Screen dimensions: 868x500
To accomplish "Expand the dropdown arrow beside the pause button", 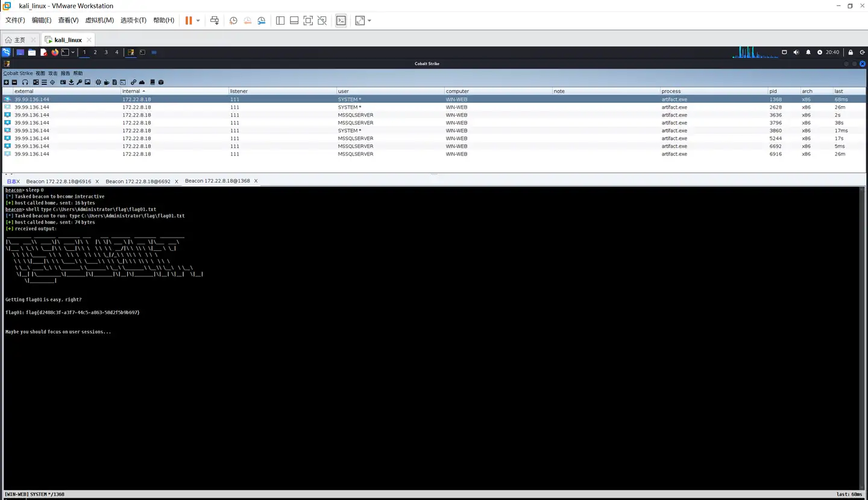I will [x=198, y=21].
